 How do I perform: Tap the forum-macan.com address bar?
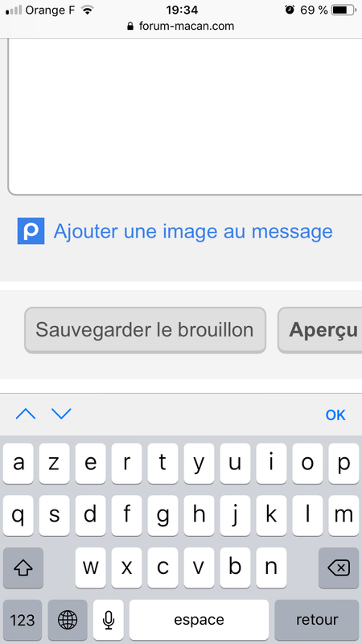181,27
